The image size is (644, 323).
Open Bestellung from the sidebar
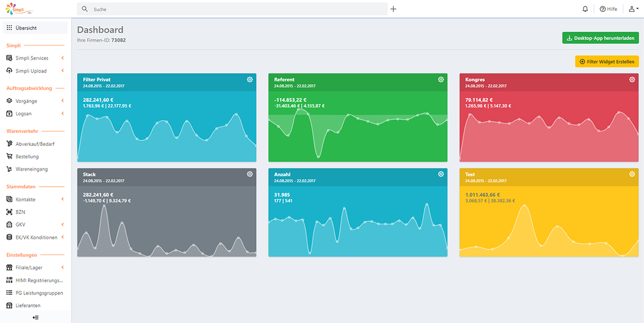27,157
